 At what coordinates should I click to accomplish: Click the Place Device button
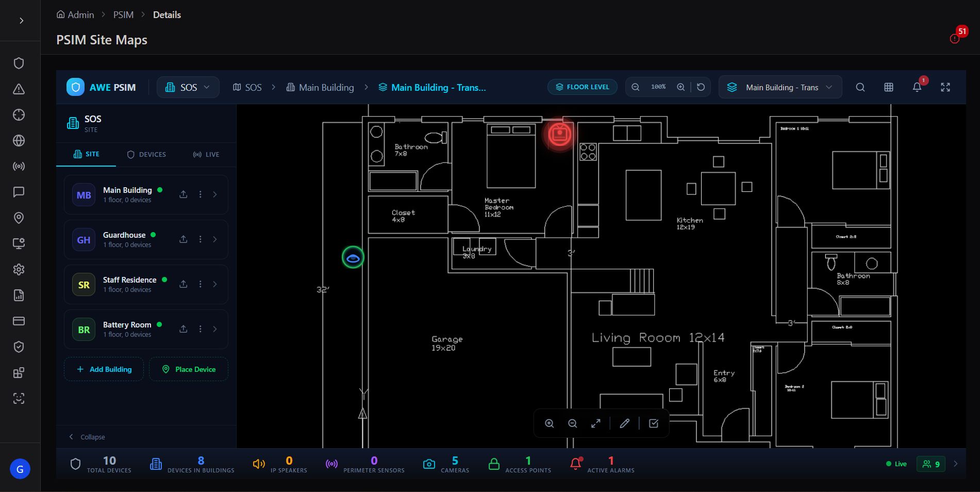189,369
